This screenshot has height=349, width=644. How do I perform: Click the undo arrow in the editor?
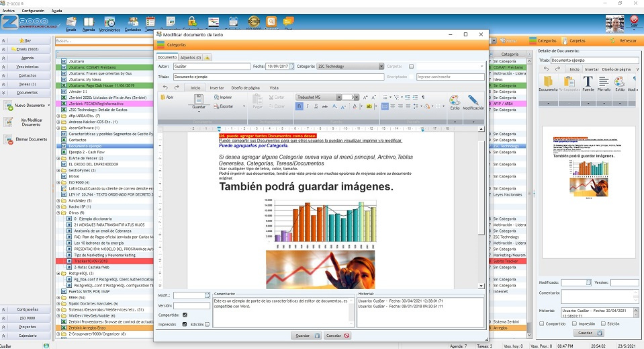pyautogui.click(x=165, y=87)
